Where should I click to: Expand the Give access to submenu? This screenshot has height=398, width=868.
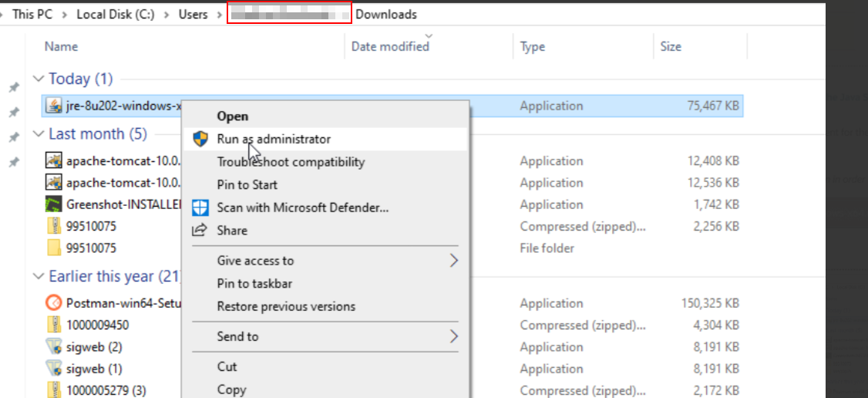click(x=453, y=261)
